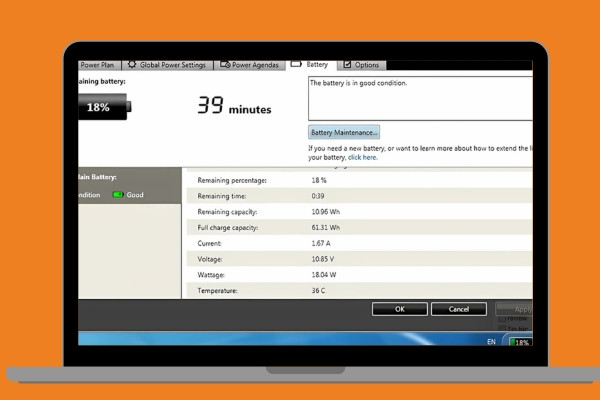Click the battery icon on Battery tab
Viewport: 600px width, 400px height.
point(296,65)
